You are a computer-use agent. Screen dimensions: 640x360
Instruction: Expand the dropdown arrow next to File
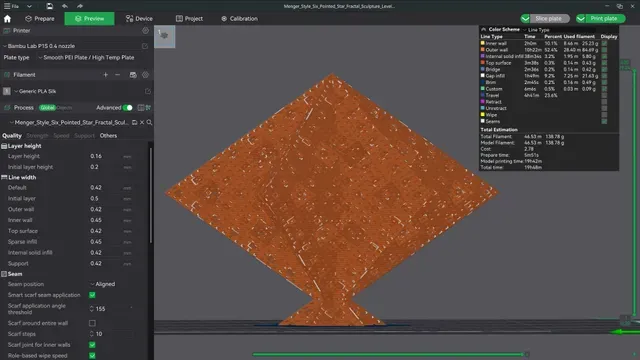[x=29, y=6]
